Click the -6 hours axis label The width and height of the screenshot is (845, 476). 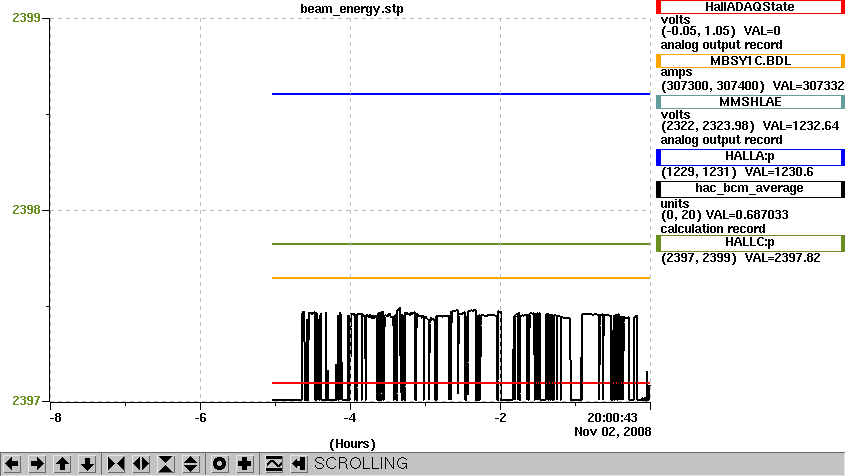click(x=200, y=418)
